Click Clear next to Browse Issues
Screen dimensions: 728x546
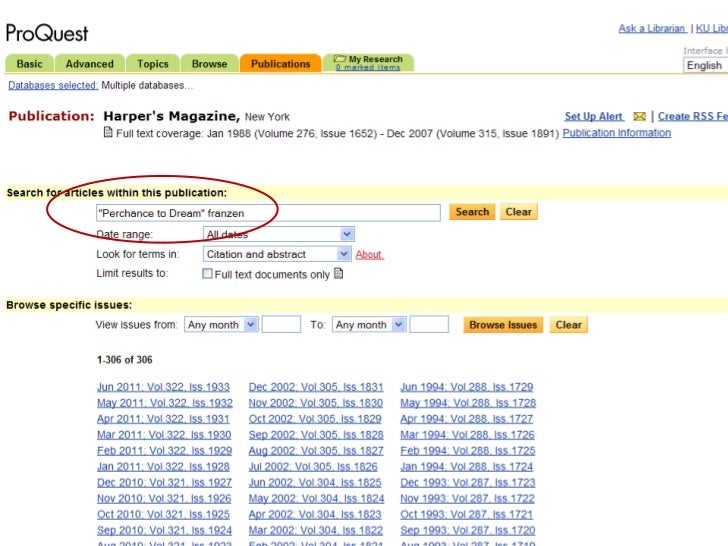pos(569,325)
